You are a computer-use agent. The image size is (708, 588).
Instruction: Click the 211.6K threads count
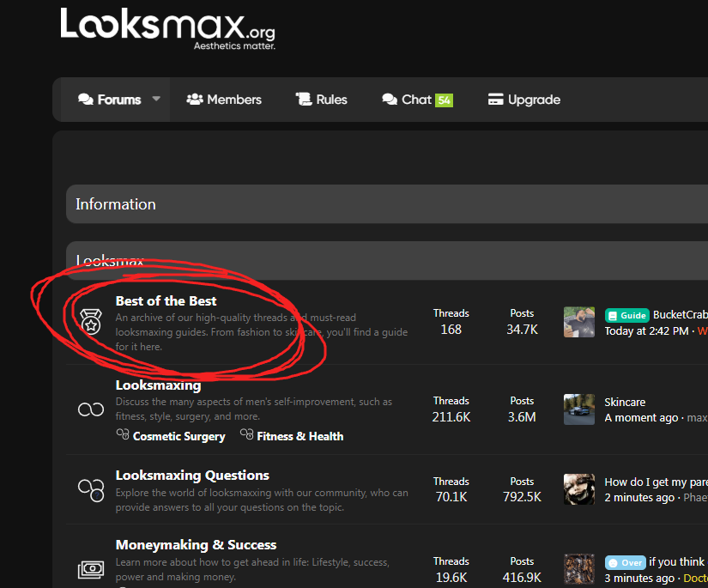point(451,417)
